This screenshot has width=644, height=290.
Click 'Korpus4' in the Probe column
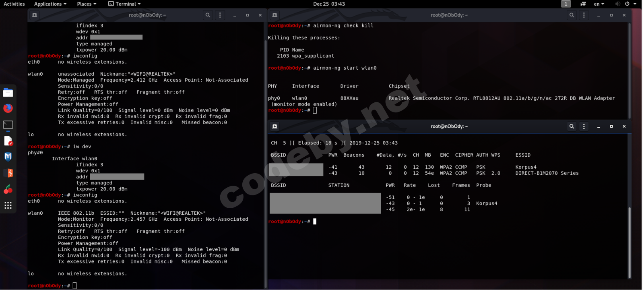tap(487, 203)
